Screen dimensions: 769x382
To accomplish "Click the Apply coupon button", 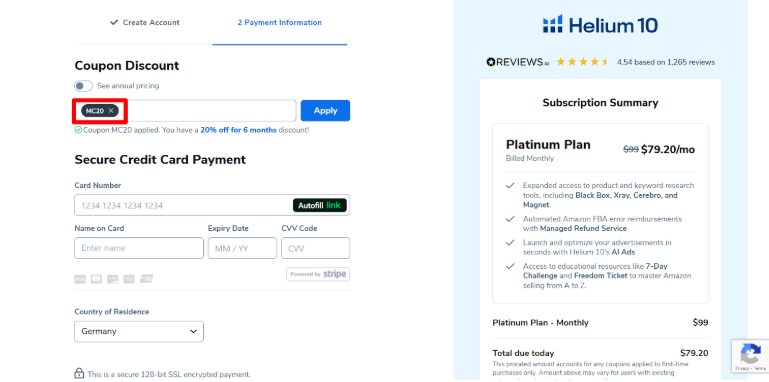I will 325,110.
